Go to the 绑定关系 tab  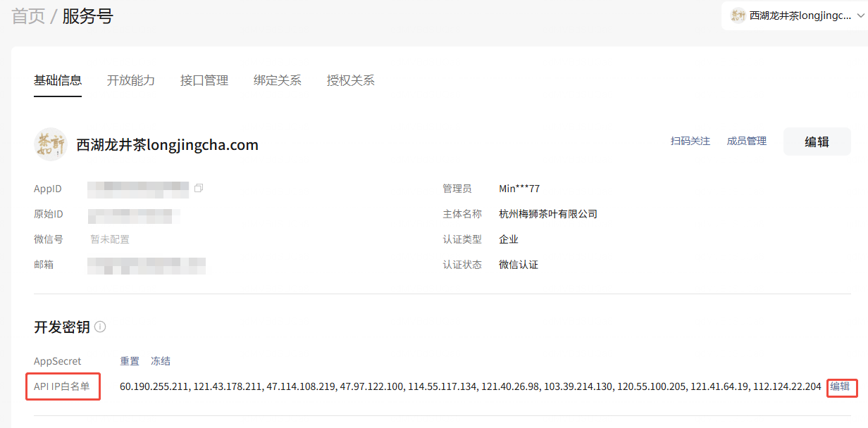tap(278, 80)
